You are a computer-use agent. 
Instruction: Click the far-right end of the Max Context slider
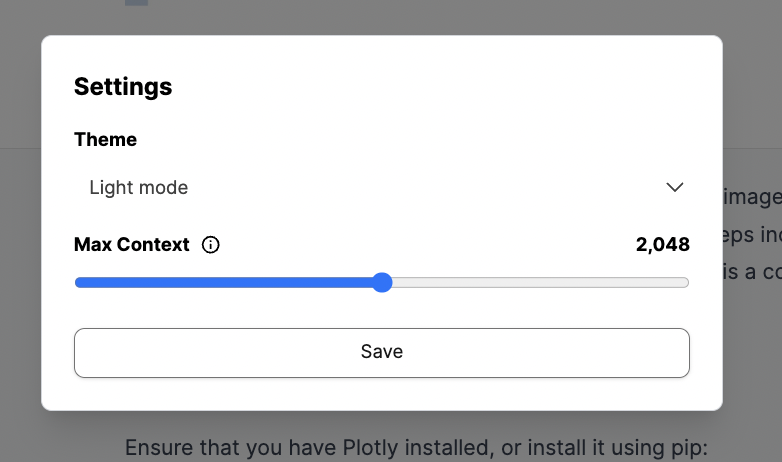point(687,283)
